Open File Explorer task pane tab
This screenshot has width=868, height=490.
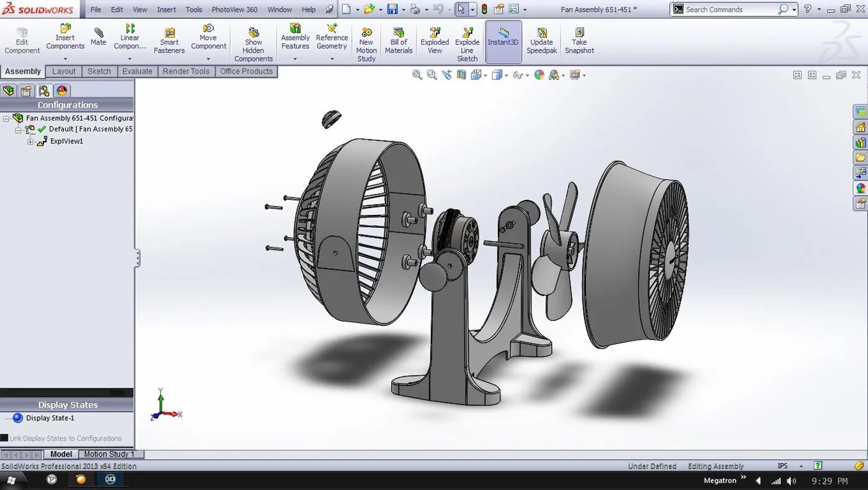pos(861,157)
